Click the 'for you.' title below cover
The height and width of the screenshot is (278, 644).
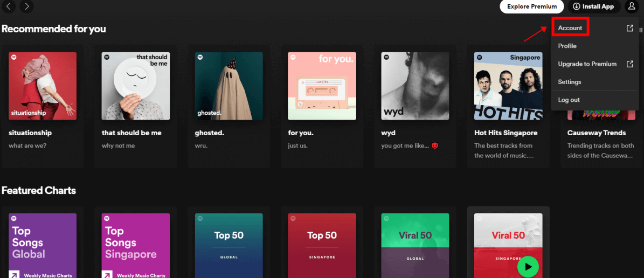click(300, 133)
